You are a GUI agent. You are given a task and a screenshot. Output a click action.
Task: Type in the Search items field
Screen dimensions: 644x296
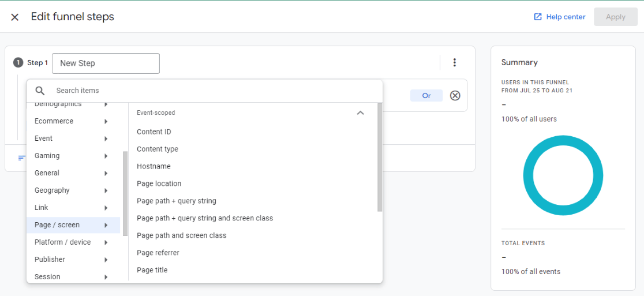pyautogui.click(x=214, y=91)
